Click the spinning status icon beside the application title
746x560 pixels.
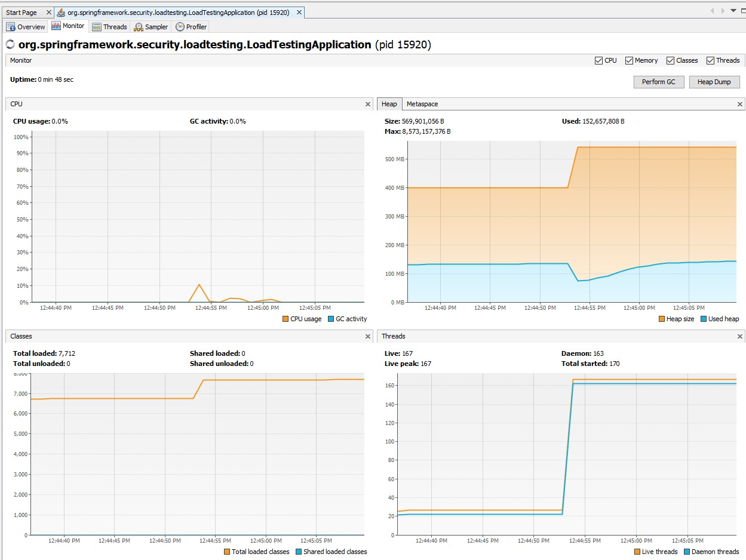(x=10, y=44)
